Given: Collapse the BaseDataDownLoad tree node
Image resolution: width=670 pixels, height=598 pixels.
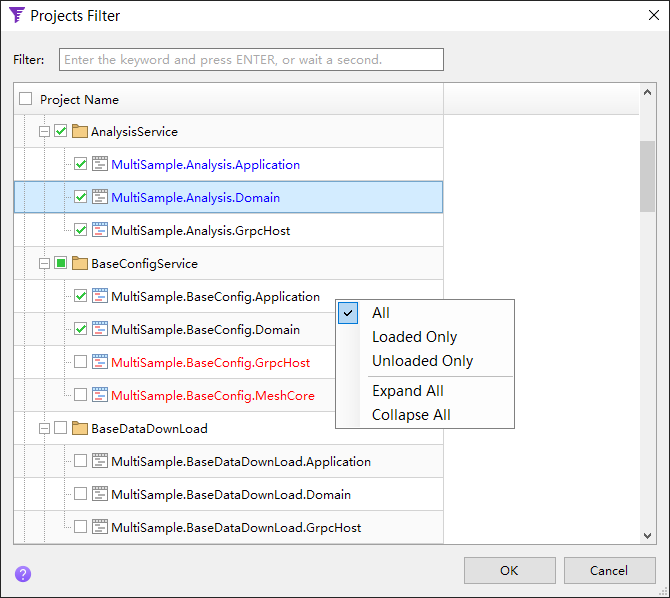Looking at the screenshot, I should click(x=44, y=429).
